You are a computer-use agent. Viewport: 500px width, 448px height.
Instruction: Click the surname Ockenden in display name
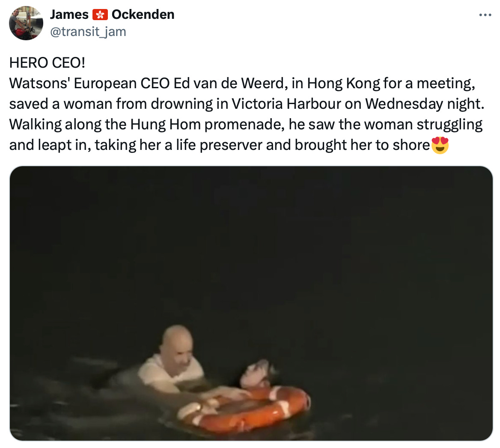click(x=143, y=15)
